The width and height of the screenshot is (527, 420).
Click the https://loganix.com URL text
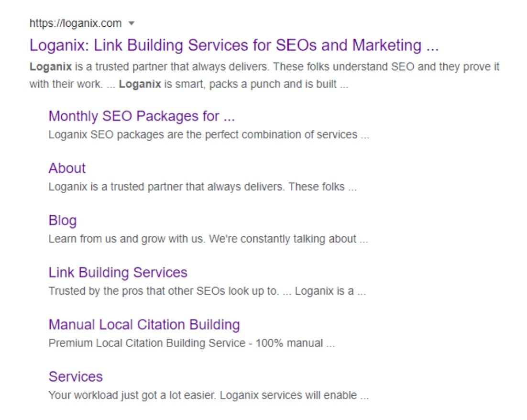[x=76, y=23]
